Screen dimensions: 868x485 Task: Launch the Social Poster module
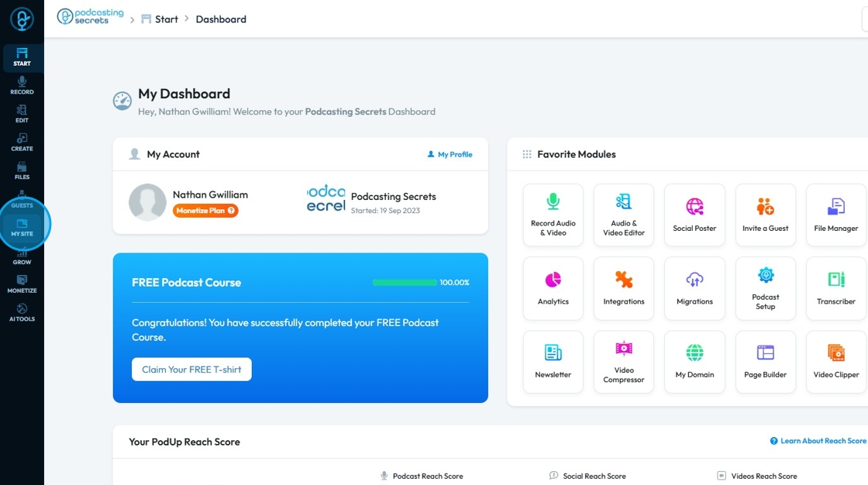pos(694,215)
